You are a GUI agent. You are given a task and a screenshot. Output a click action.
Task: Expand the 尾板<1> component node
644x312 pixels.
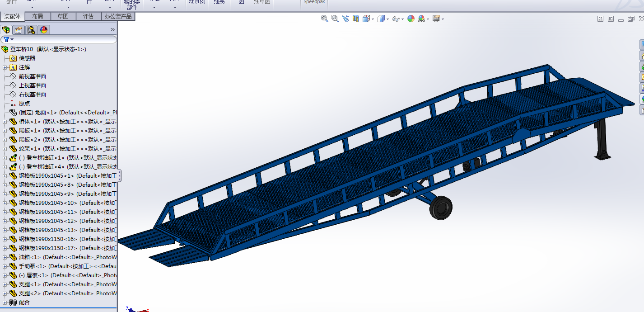point(5,130)
